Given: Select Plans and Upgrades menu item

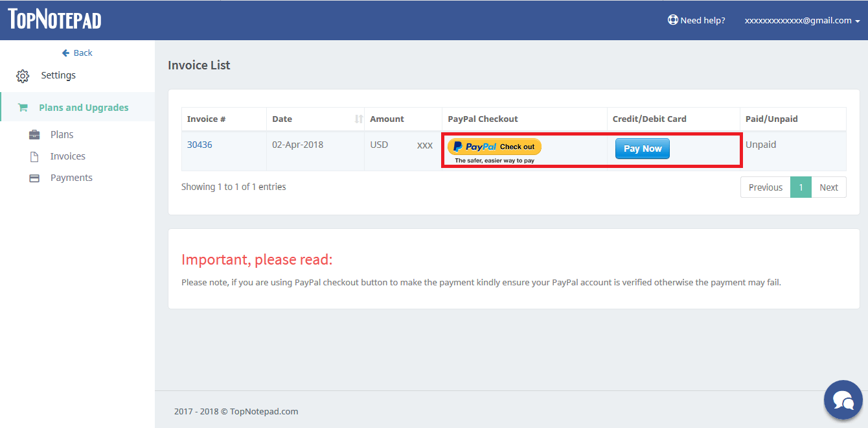Looking at the screenshot, I should point(78,107).
